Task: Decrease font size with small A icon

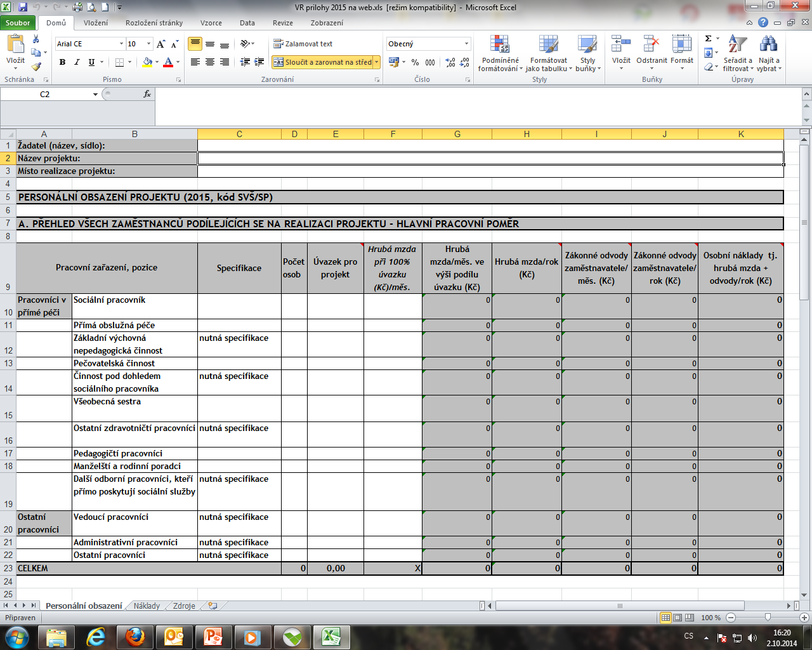Action: click(175, 44)
